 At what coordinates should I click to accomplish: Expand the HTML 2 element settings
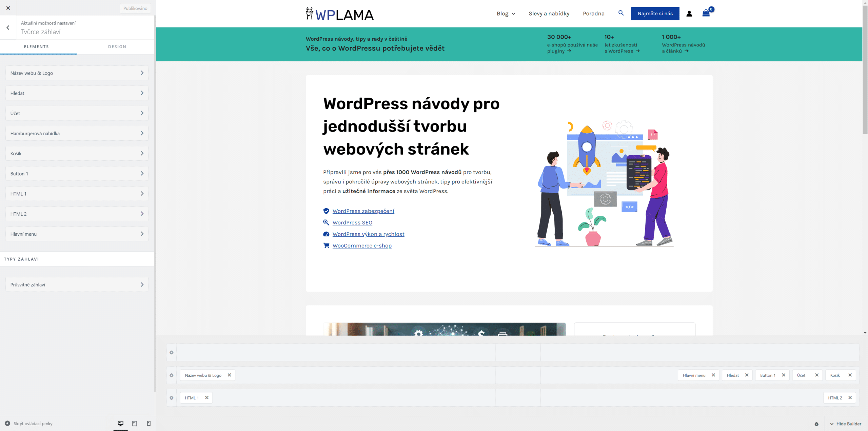click(x=77, y=214)
